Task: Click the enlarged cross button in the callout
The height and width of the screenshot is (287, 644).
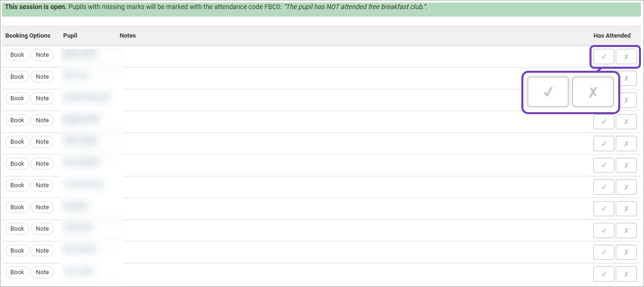Action: pos(593,92)
